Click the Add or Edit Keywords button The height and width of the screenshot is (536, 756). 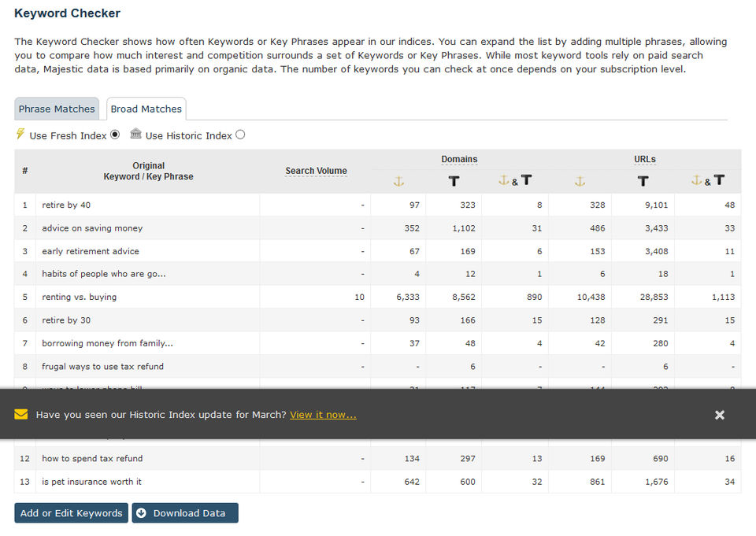pos(71,513)
